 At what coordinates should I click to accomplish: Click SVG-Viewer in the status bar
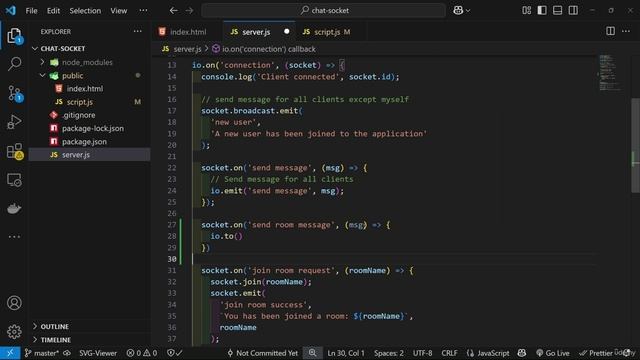pos(98,353)
